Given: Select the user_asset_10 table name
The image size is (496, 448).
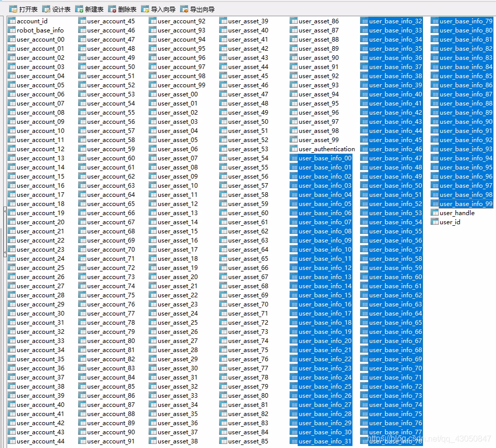Looking at the screenshot, I should pyautogui.click(x=178, y=186).
